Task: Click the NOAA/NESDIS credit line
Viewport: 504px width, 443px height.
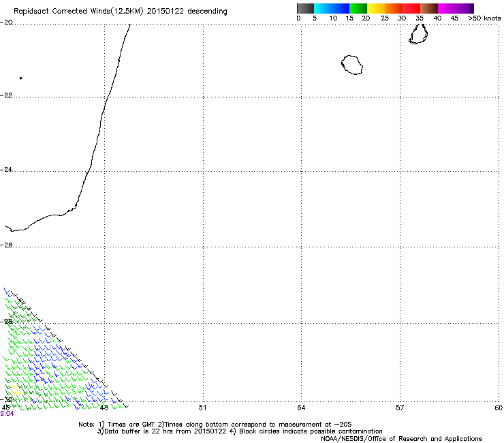Action: (x=401, y=439)
